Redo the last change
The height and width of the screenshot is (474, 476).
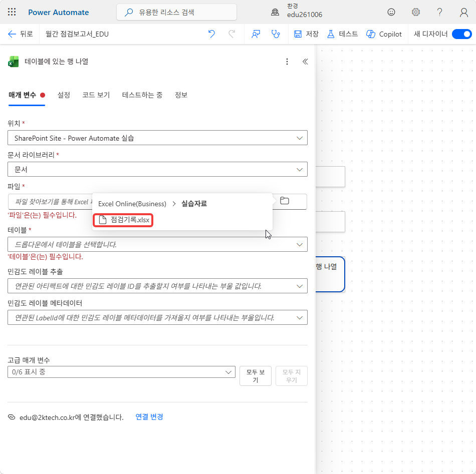(x=231, y=34)
